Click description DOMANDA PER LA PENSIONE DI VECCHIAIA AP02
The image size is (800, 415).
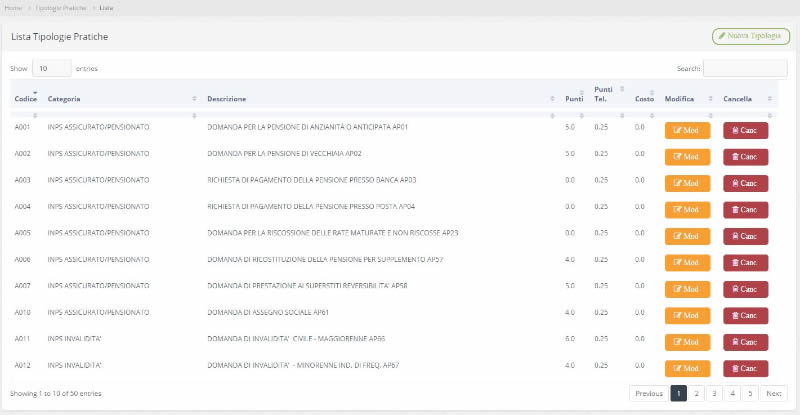[284, 154]
